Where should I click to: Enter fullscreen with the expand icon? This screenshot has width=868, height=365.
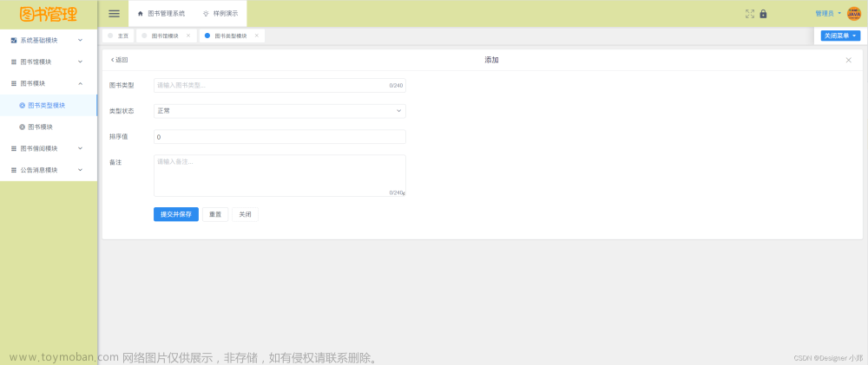[x=750, y=14]
